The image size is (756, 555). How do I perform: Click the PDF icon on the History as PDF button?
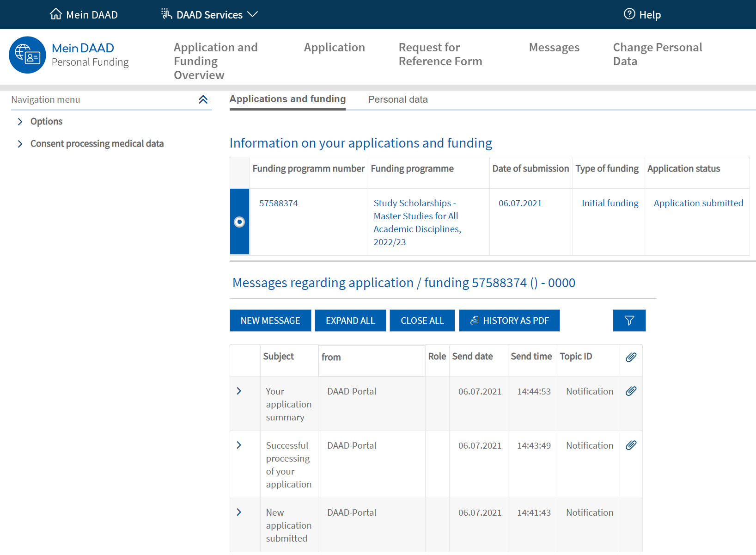coord(474,320)
